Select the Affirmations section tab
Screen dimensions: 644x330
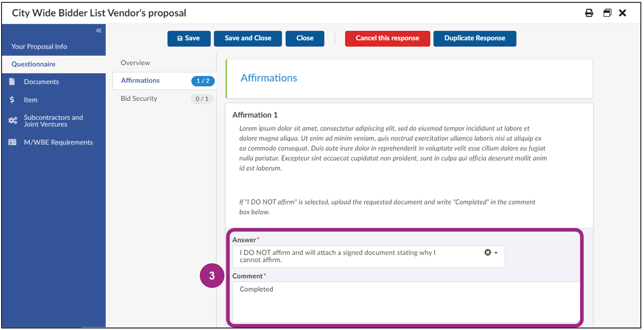141,80
